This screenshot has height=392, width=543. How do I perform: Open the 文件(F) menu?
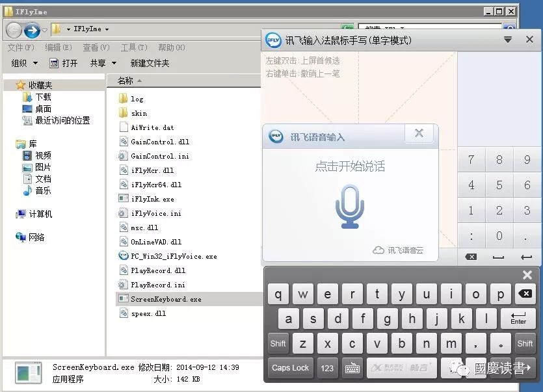tap(21, 47)
